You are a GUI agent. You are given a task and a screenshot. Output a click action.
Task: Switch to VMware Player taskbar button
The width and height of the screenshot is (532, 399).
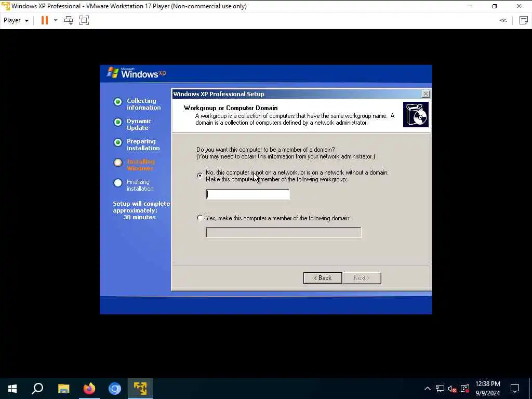coord(140,389)
